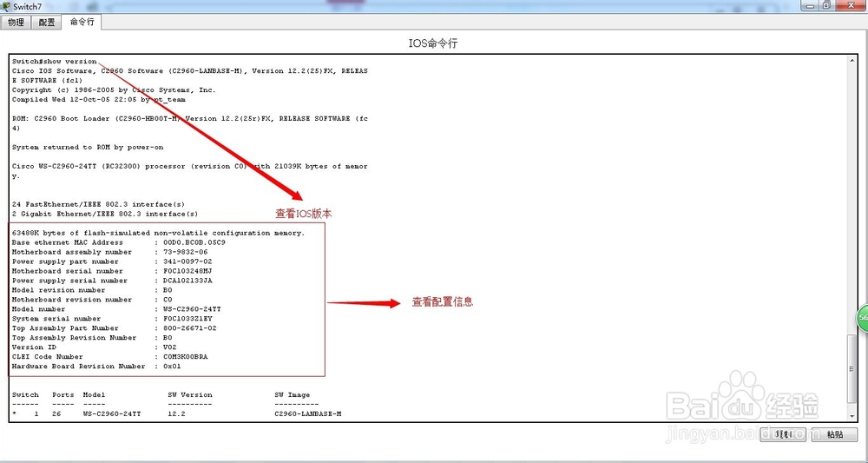The width and height of the screenshot is (868, 463).
Task: Maximize the Switch7 window
Action: click(x=826, y=5)
